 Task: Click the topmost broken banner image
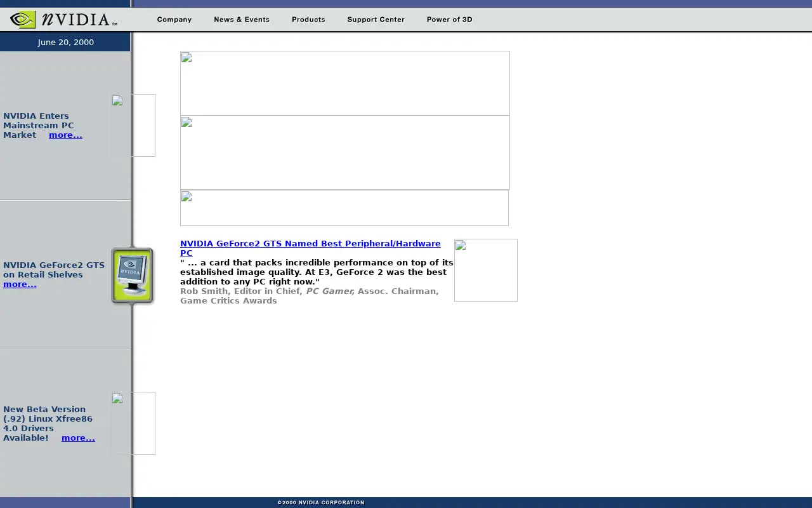click(x=345, y=83)
